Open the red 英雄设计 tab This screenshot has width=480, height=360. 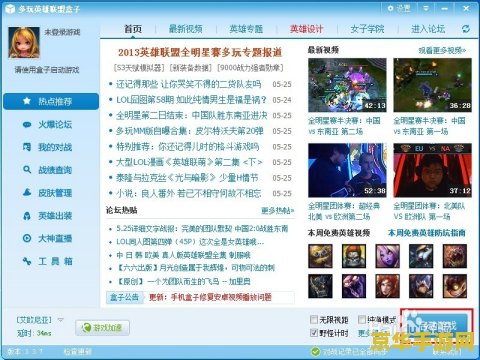pos(306,29)
